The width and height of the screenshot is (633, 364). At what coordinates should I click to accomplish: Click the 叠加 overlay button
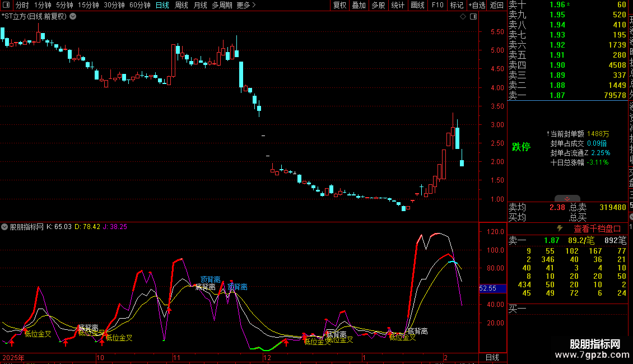(359, 5)
